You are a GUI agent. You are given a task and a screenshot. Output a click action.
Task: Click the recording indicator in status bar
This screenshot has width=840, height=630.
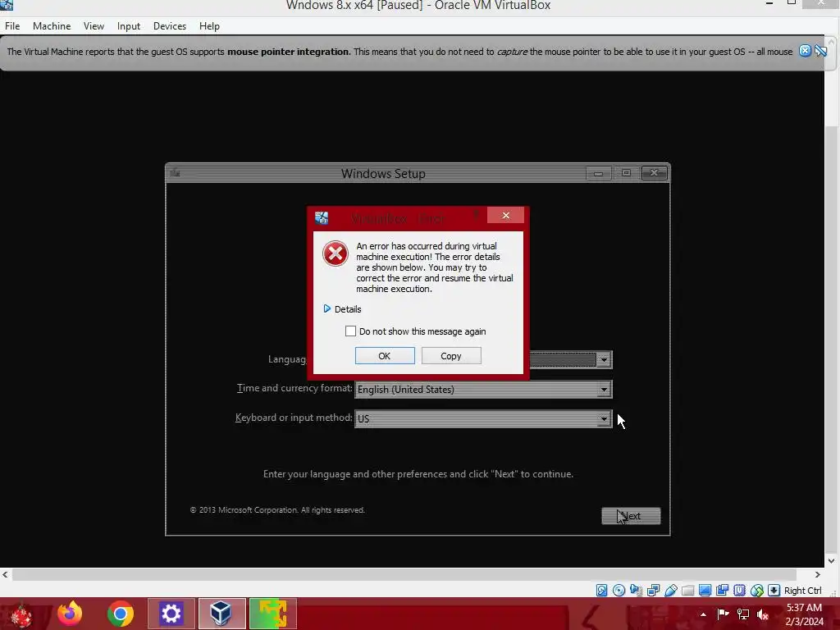click(722, 591)
